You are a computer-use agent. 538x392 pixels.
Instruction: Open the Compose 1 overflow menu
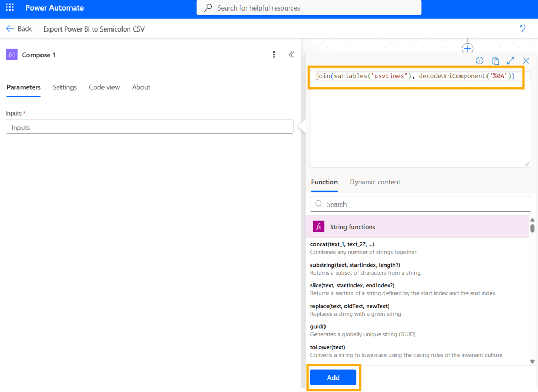pyautogui.click(x=273, y=54)
